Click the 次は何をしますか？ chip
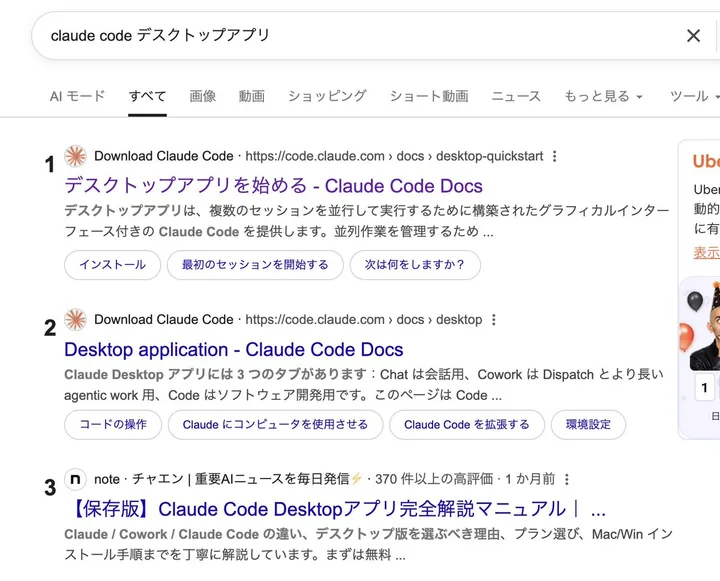 pos(415,265)
